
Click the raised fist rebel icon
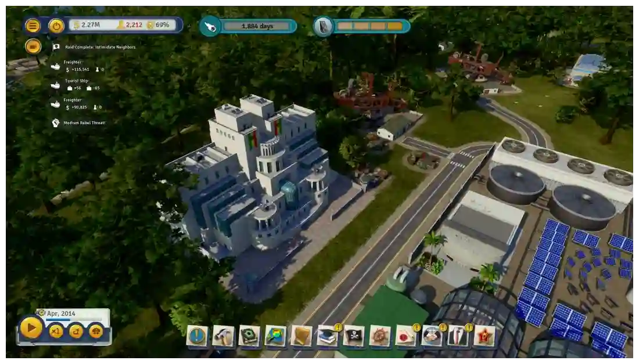coord(56,122)
